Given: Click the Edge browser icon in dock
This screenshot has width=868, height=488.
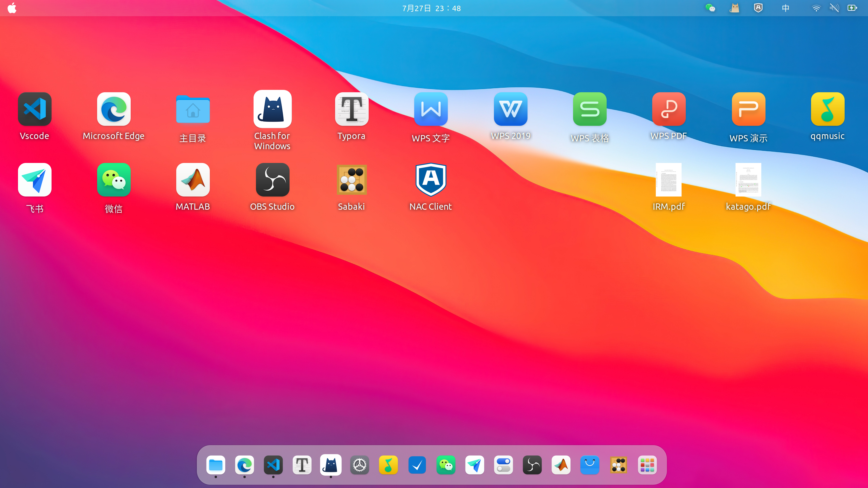Looking at the screenshot, I should point(245,465).
